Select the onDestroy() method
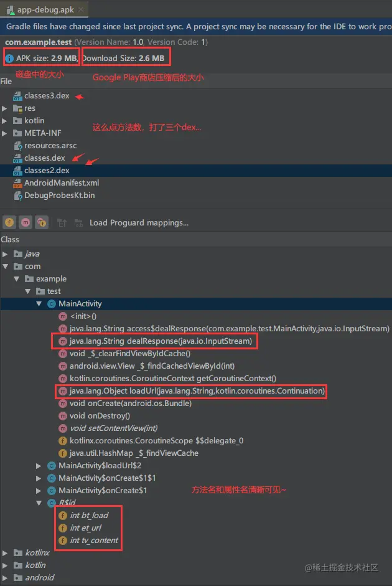The image size is (392, 586). (x=100, y=415)
